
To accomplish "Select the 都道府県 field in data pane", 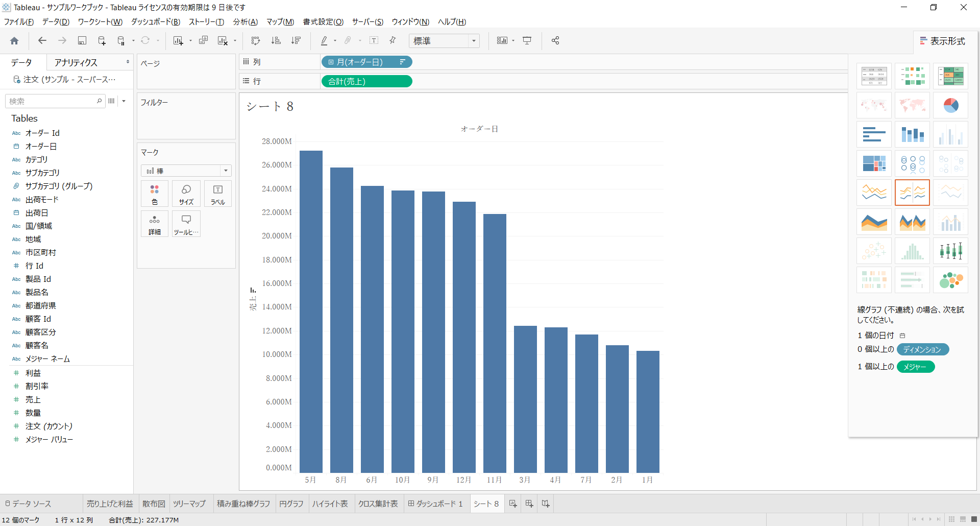I will click(x=41, y=306).
